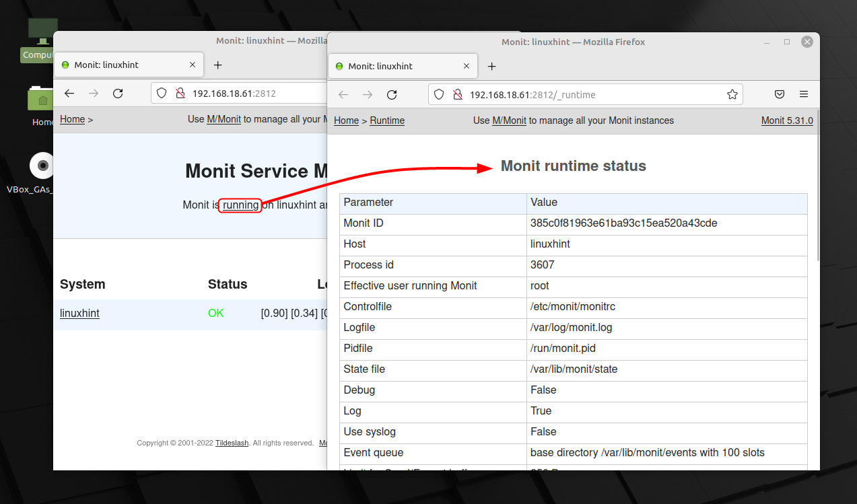Viewport: 857px width, 504px height.
Task: Click the Process id value 3607
Action: pyautogui.click(x=543, y=265)
